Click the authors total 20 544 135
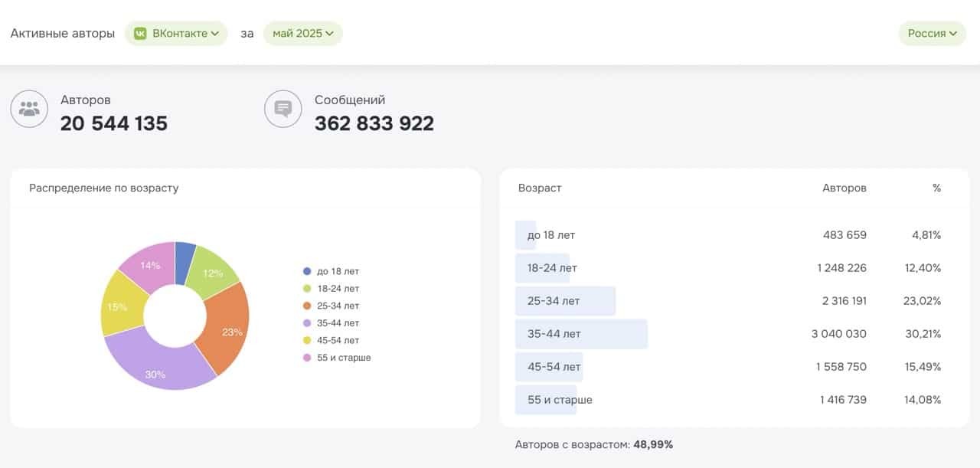980x468 pixels. point(114,123)
